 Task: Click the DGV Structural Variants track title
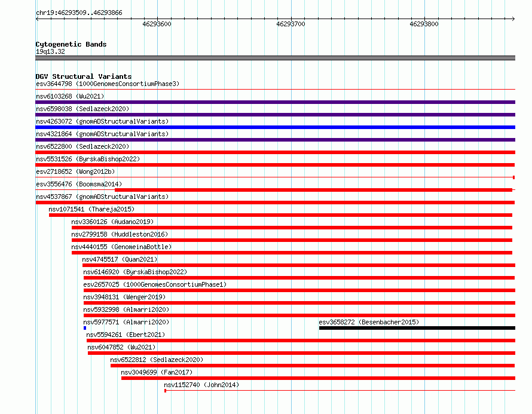click(84, 76)
